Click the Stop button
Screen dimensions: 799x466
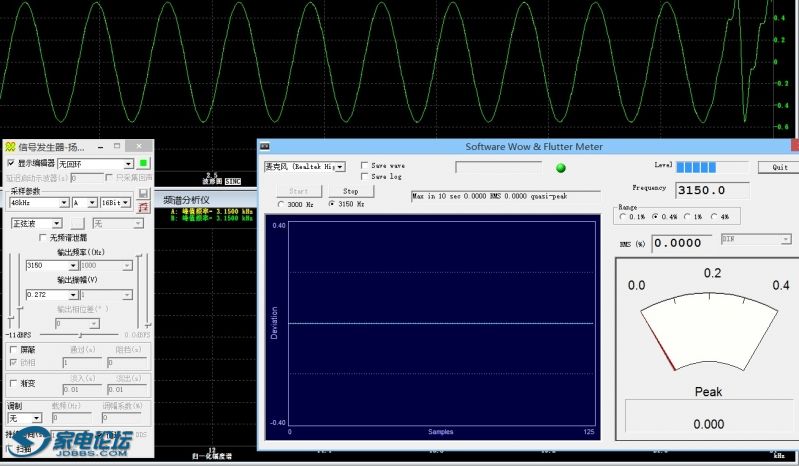(351, 191)
